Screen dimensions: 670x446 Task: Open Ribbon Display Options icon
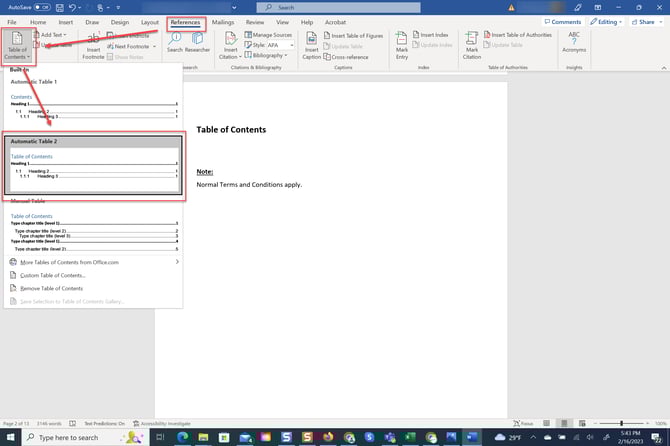tap(598, 7)
